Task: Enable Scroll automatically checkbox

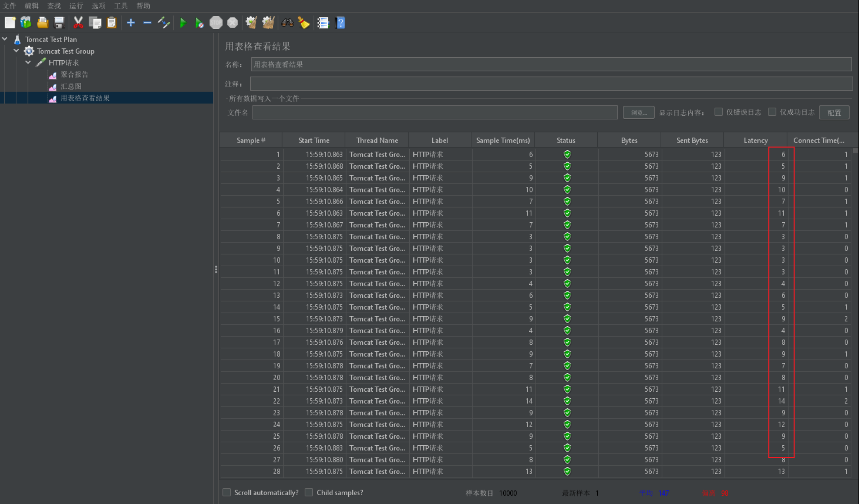Action: [227, 492]
